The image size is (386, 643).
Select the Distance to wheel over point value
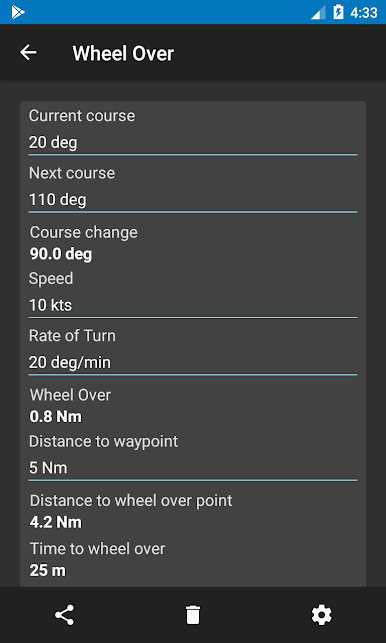point(56,523)
